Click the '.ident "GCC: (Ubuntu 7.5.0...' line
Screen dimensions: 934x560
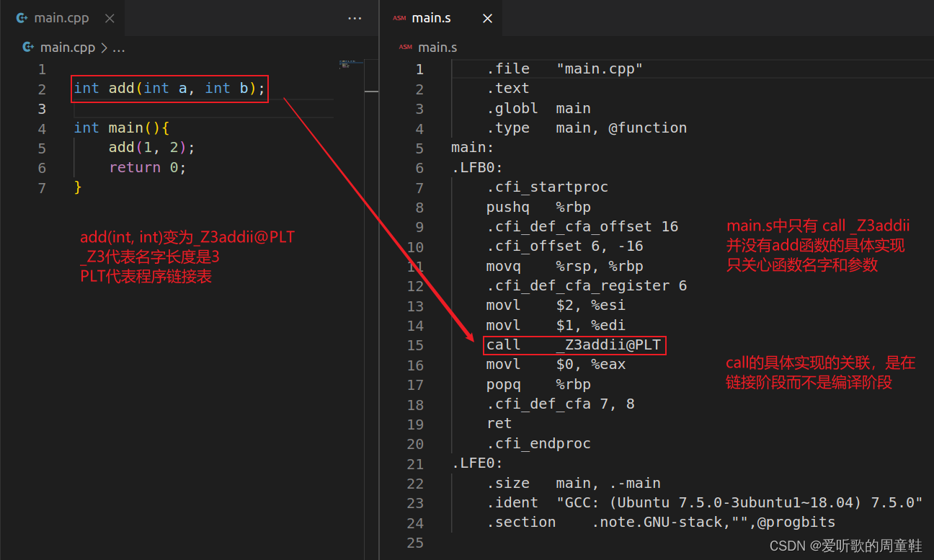[705, 502]
